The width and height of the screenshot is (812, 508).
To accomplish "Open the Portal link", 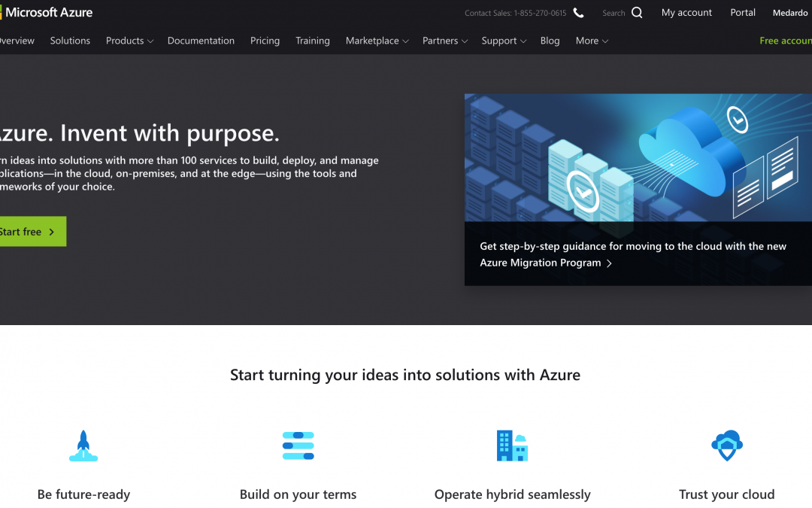I will pyautogui.click(x=743, y=13).
